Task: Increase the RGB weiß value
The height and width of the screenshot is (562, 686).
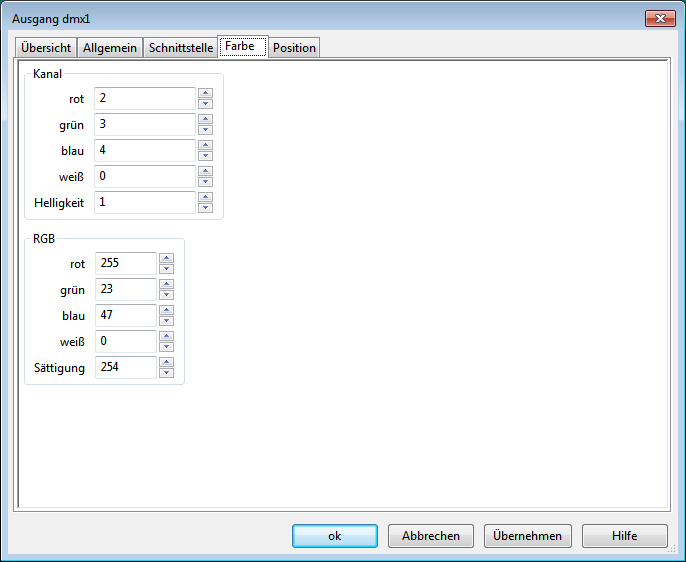Action: coord(166,336)
